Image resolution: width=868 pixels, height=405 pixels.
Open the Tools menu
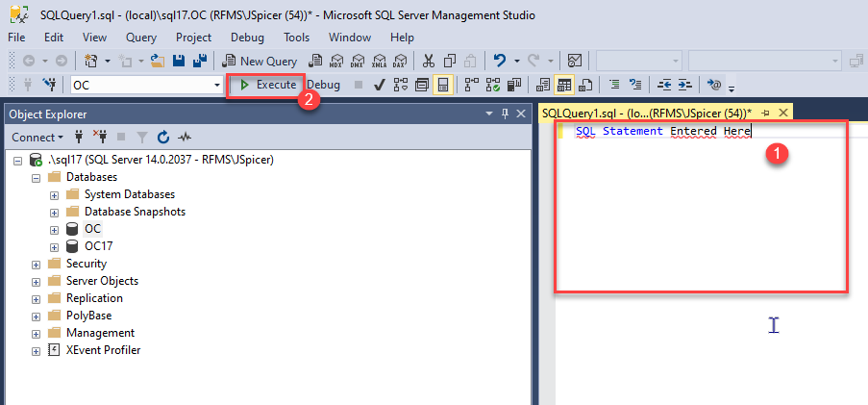pos(297,38)
